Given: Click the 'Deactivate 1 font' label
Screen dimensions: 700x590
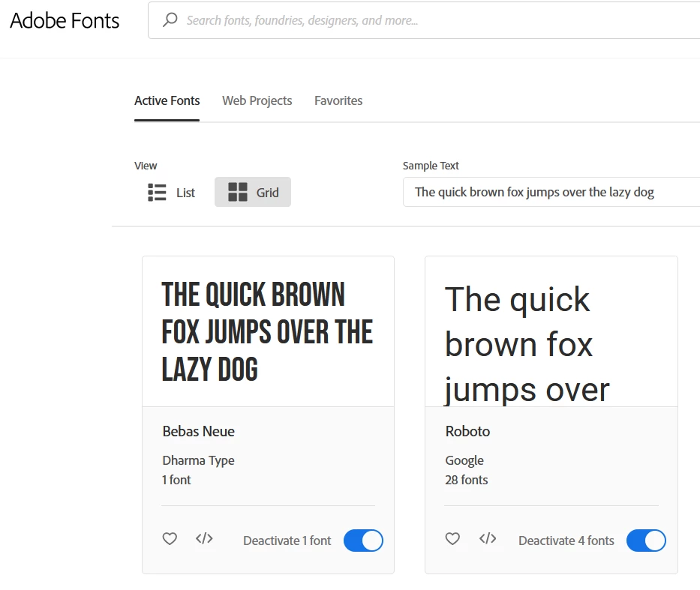Looking at the screenshot, I should tap(287, 541).
